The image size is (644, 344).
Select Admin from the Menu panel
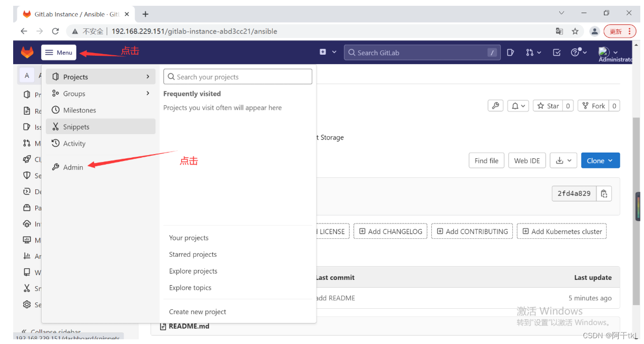pos(73,167)
